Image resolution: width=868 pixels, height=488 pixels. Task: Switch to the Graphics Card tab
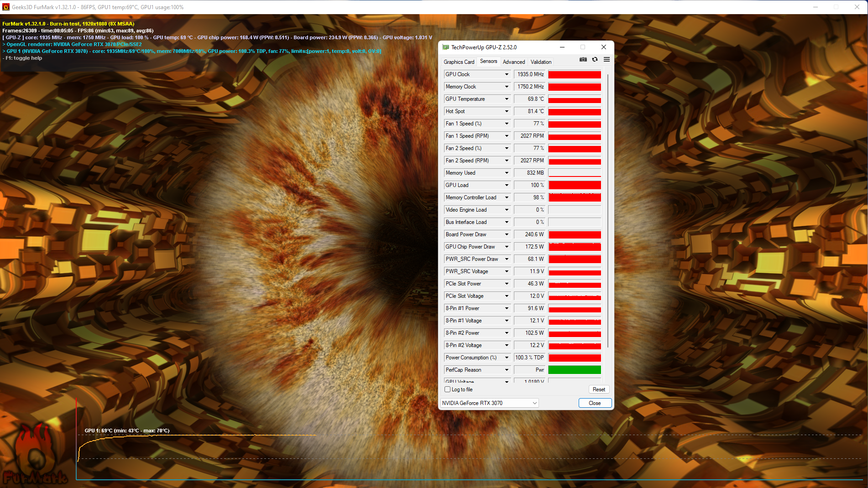point(459,62)
